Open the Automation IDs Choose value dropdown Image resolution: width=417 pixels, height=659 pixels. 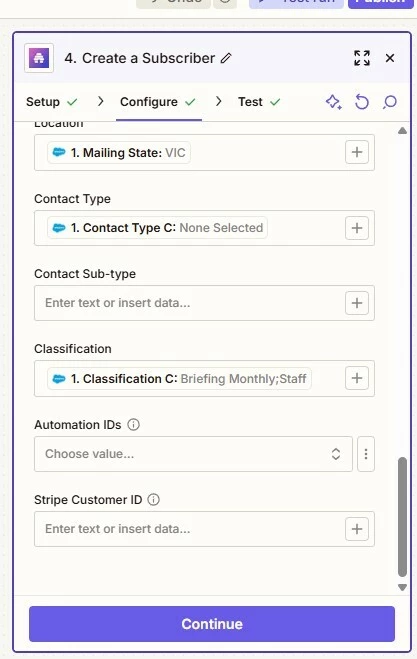193,454
